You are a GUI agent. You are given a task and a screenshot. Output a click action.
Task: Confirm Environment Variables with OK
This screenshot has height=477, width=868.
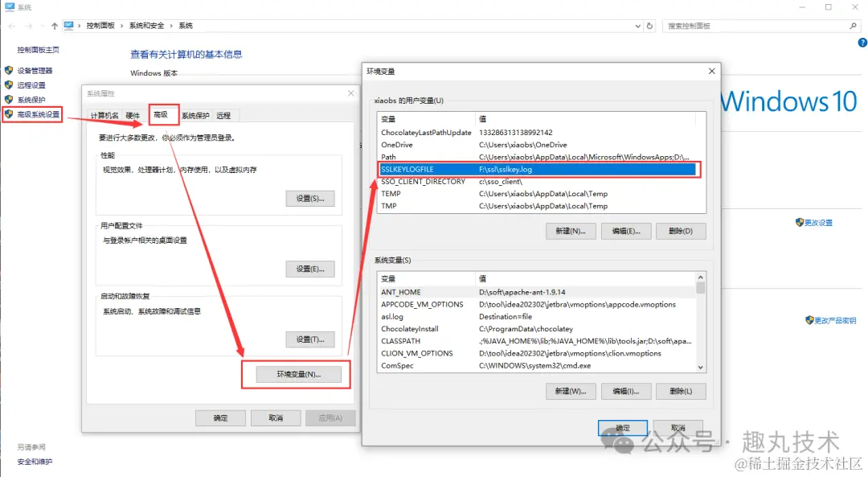[x=623, y=428]
